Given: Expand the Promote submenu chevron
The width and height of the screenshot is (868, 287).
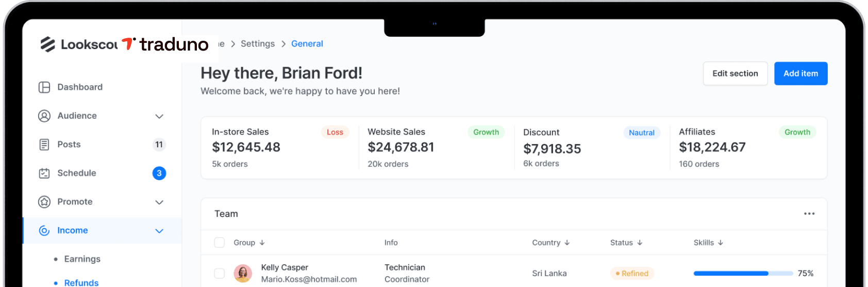Looking at the screenshot, I should click(159, 202).
